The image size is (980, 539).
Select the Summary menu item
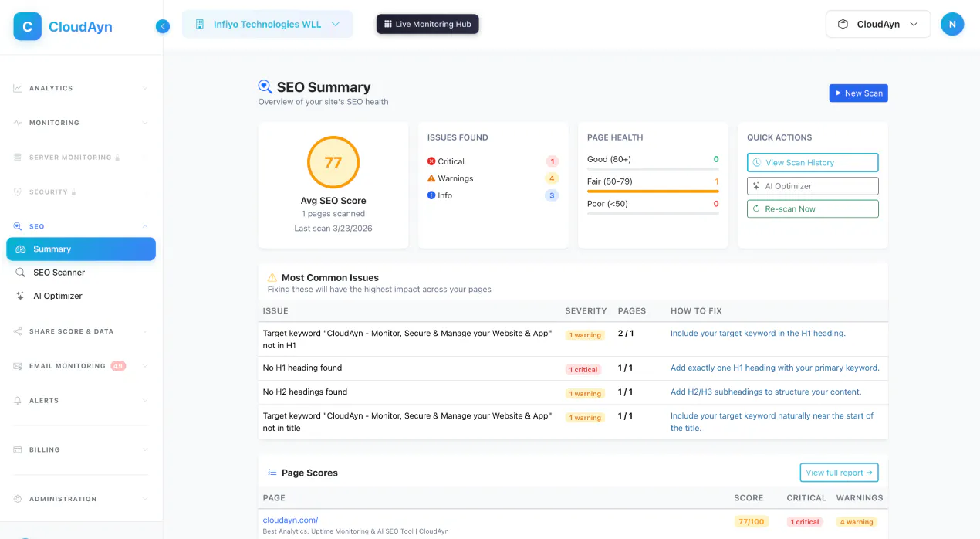(x=81, y=249)
